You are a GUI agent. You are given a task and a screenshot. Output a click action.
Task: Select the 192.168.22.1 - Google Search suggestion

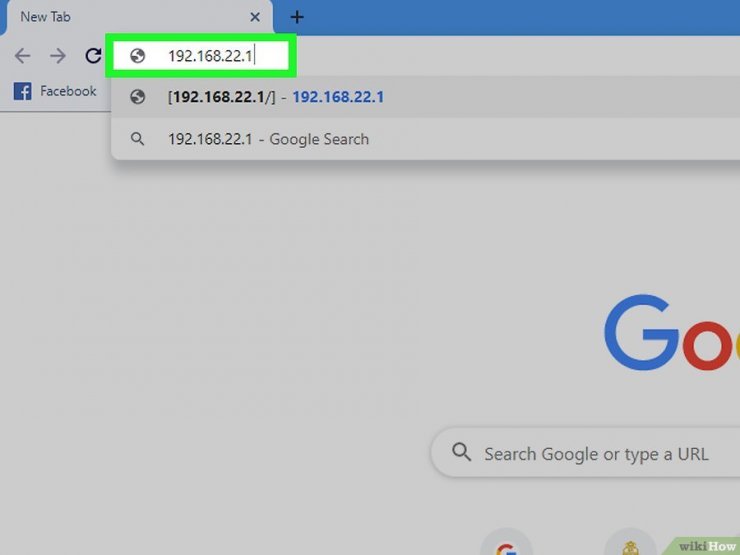point(425,139)
